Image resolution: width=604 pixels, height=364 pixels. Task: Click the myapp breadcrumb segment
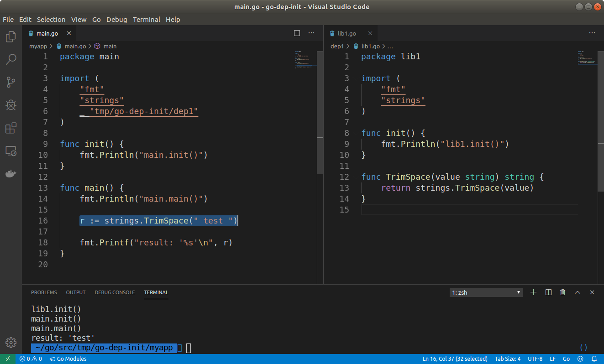tap(38, 46)
